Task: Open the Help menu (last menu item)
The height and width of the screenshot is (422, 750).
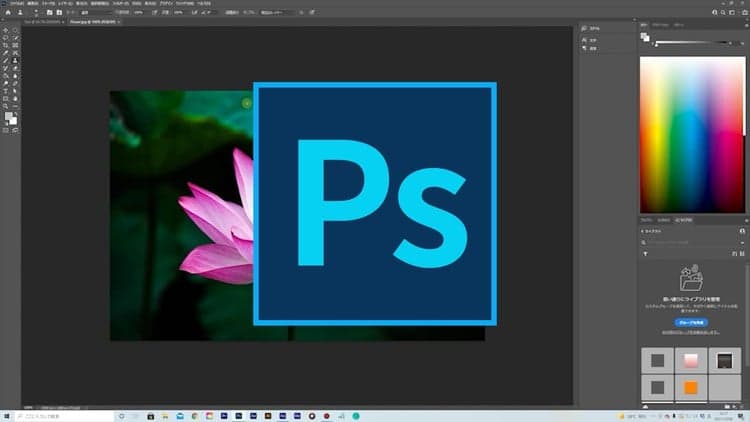Action: click(x=204, y=3)
